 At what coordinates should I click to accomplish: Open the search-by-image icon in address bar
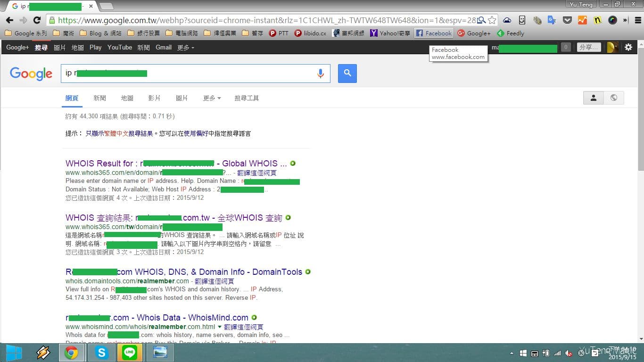pos(481,20)
